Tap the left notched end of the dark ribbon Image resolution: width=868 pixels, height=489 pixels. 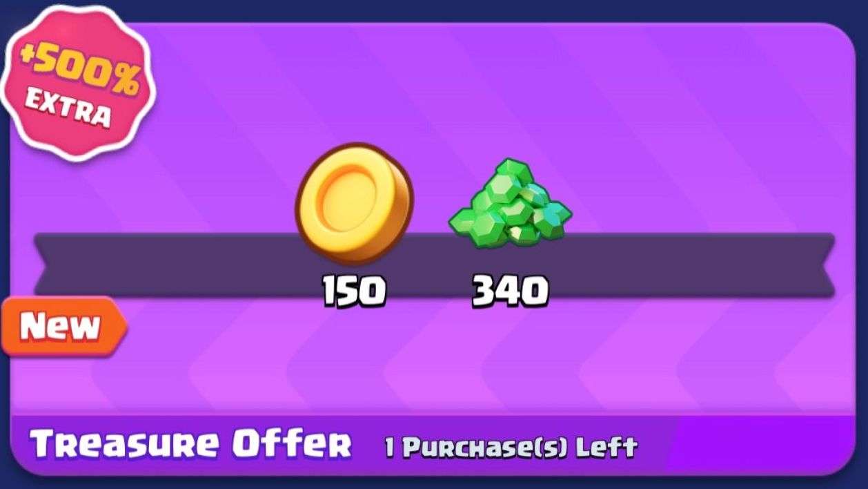52,266
